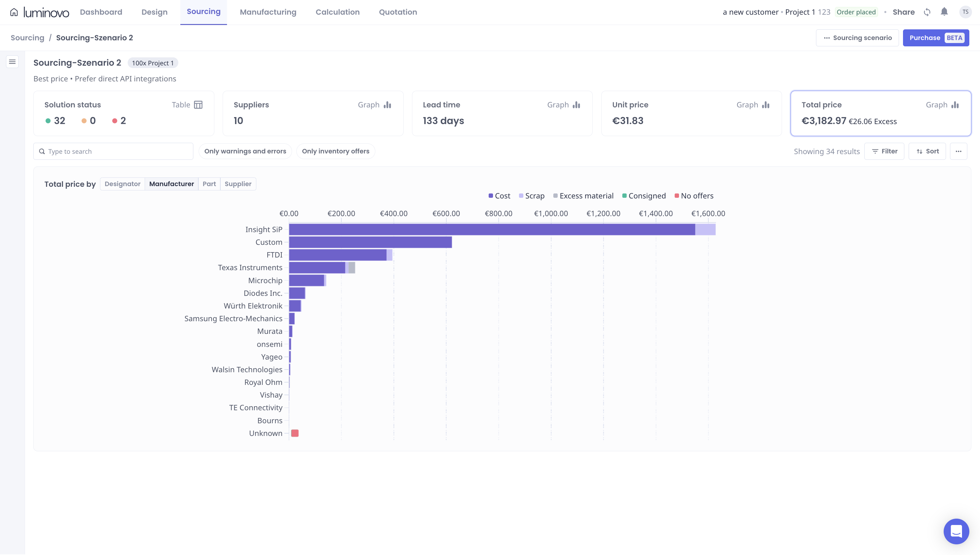This screenshot has height=555, width=980.
Task: Click the Luminovo home icon
Action: click(x=14, y=12)
